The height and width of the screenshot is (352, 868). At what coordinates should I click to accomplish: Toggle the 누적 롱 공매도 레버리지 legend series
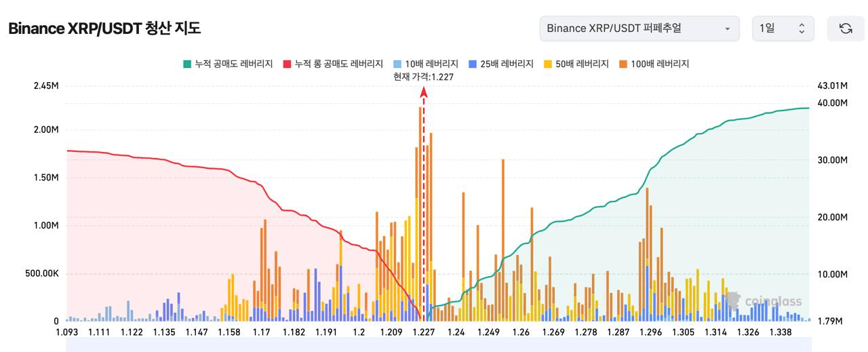[x=333, y=64]
